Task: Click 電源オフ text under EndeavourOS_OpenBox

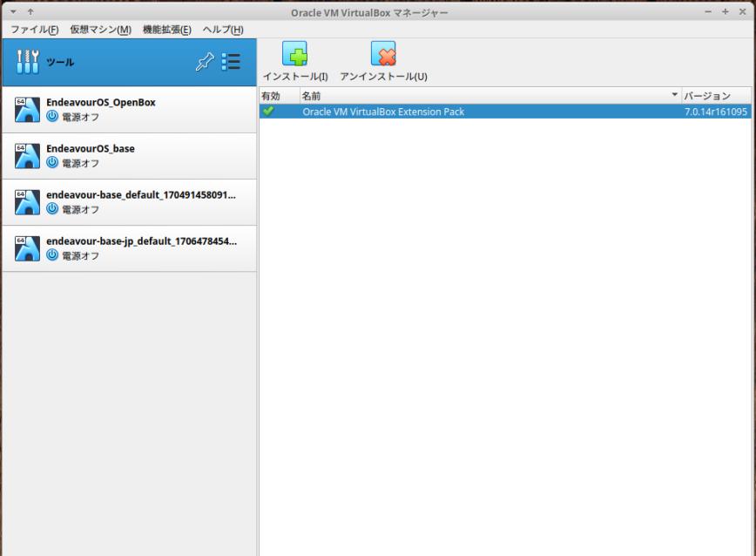Action: (x=80, y=117)
